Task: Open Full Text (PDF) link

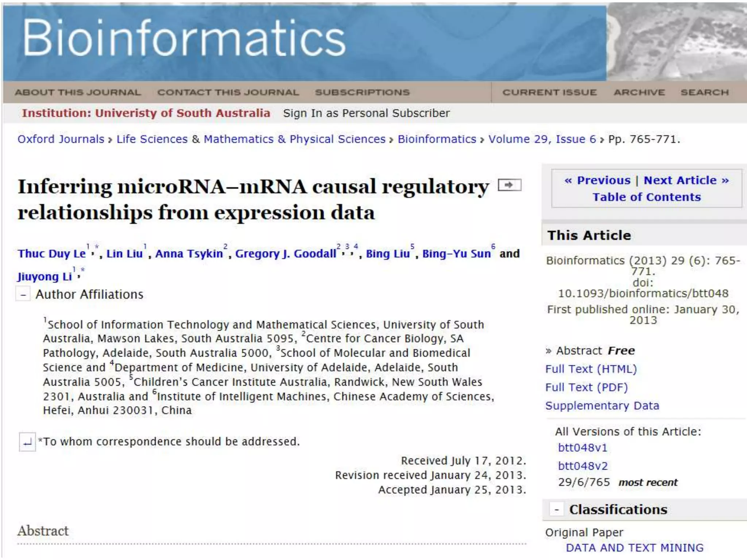Action: (586, 388)
